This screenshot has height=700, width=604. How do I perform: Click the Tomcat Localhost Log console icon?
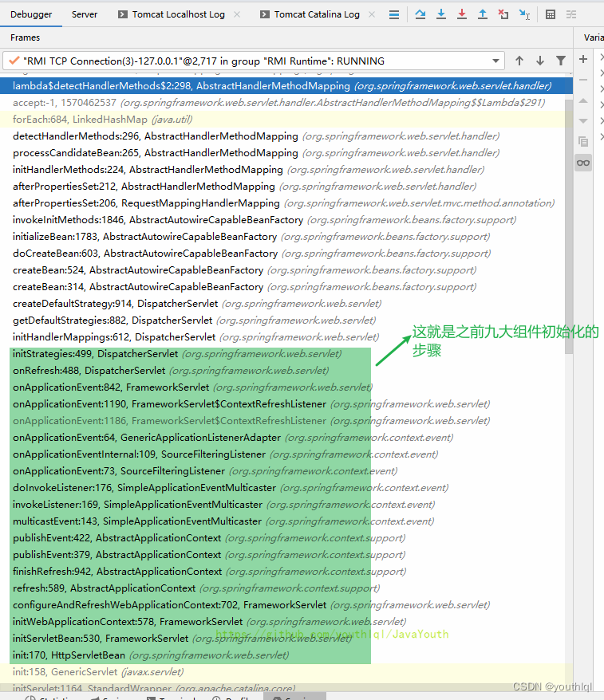pyautogui.click(x=122, y=14)
